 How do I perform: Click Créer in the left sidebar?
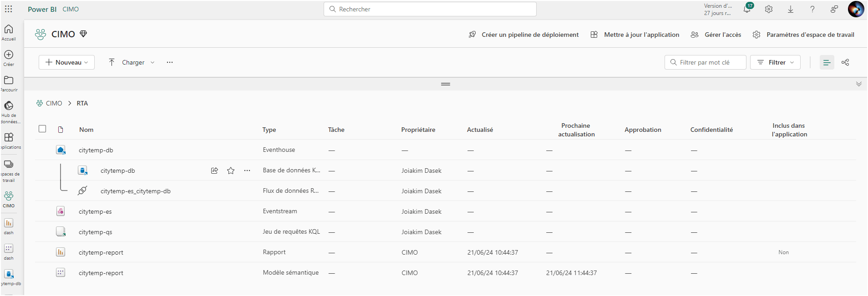coord(9,58)
